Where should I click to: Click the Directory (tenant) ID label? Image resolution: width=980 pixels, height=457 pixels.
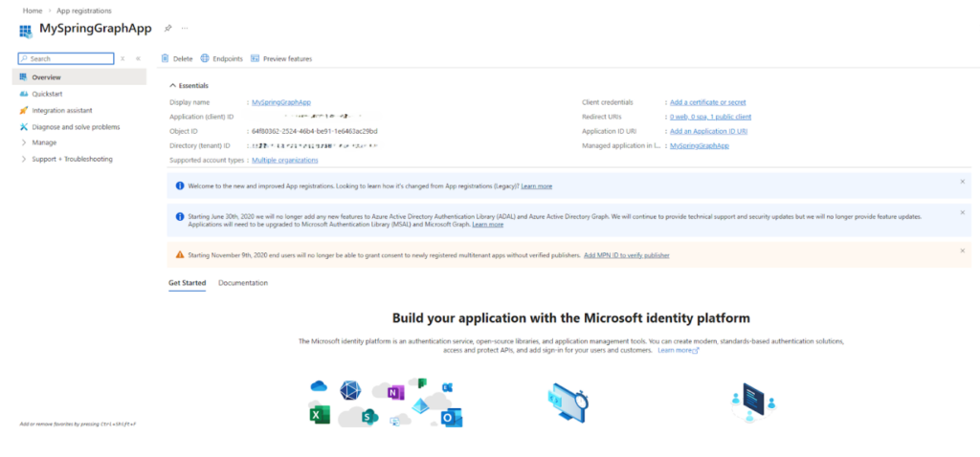pos(200,145)
